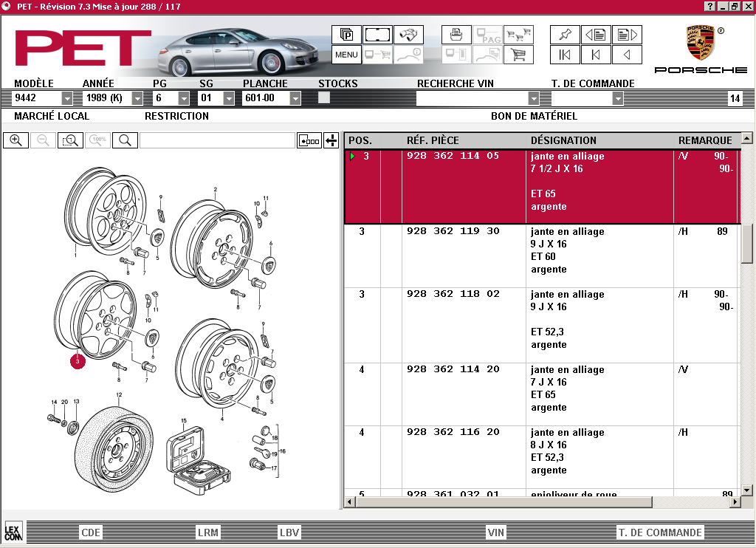This screenshot has width=756, height=548.
Task: Open the bottom T. DE COMMANDE tab
Action: pos(660,532)
